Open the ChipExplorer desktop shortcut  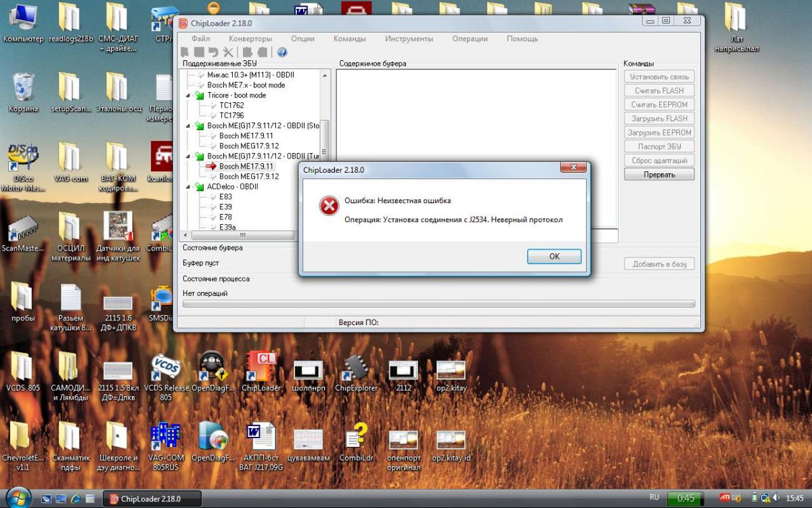coord(356,373)
